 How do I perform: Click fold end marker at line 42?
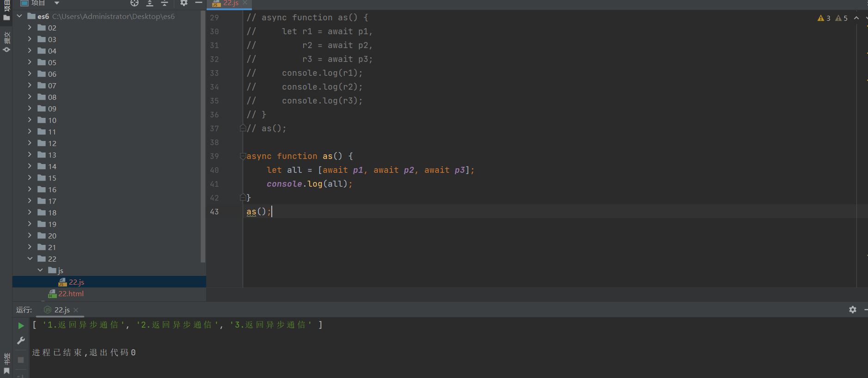(243, 197)
